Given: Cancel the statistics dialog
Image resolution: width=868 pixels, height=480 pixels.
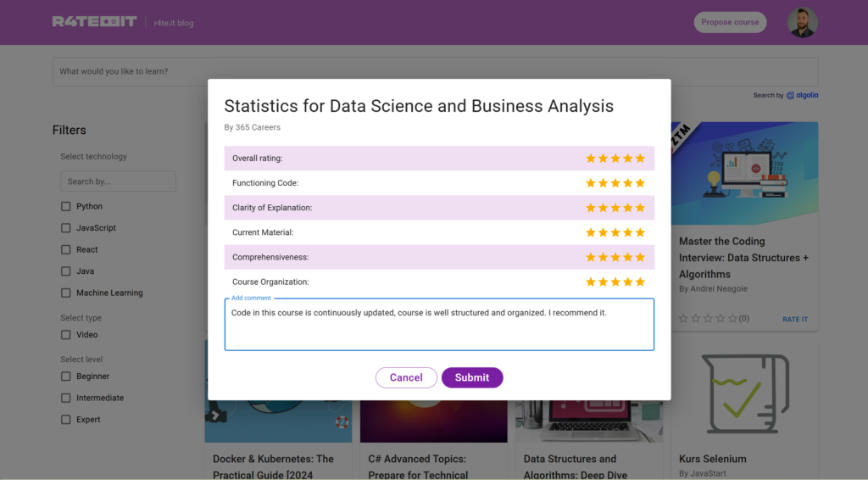Looking at the screenshot, I should click(x=406, y=377).
